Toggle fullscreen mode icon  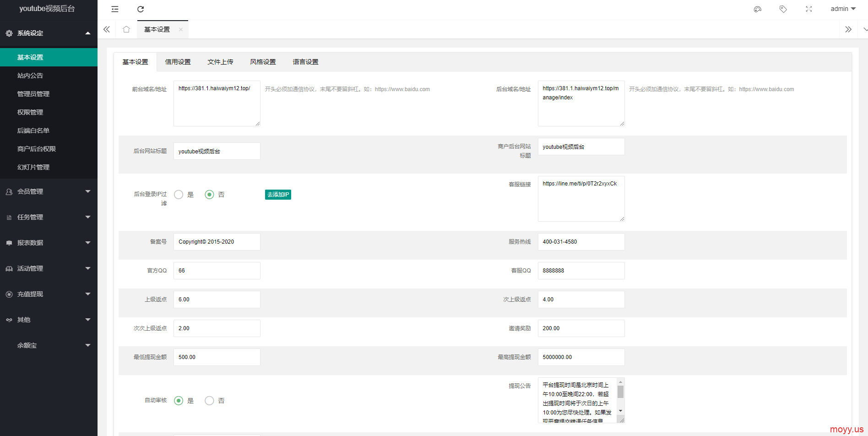pyautogui.click(x=809, y=9)
